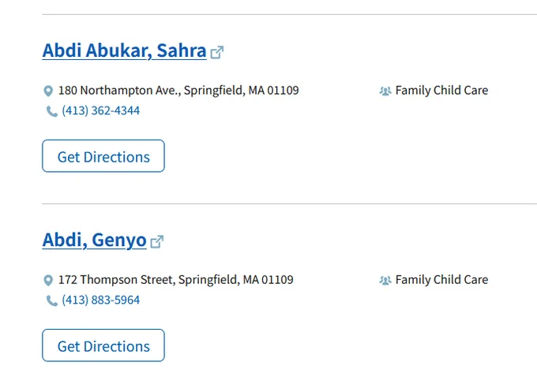Screen dimensions: 537x392
Task: Click divider line above Abdi Abukar listing
Action: click(x=289, y=14)
